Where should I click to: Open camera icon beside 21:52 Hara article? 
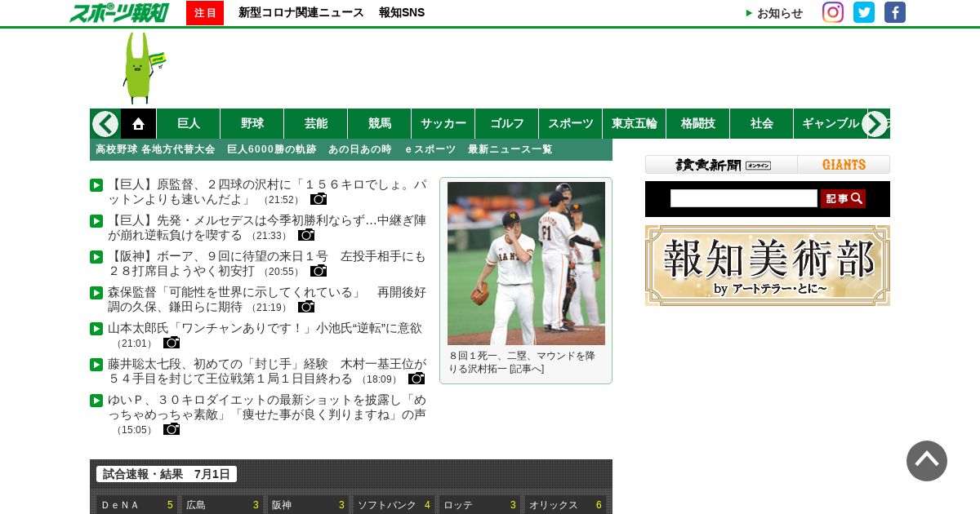tap(318, 199)
